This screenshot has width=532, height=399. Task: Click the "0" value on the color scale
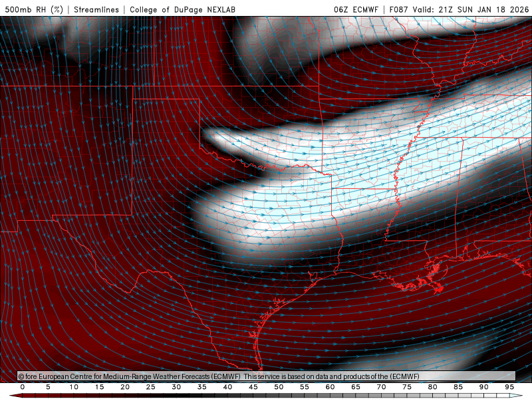click(23, 387)
